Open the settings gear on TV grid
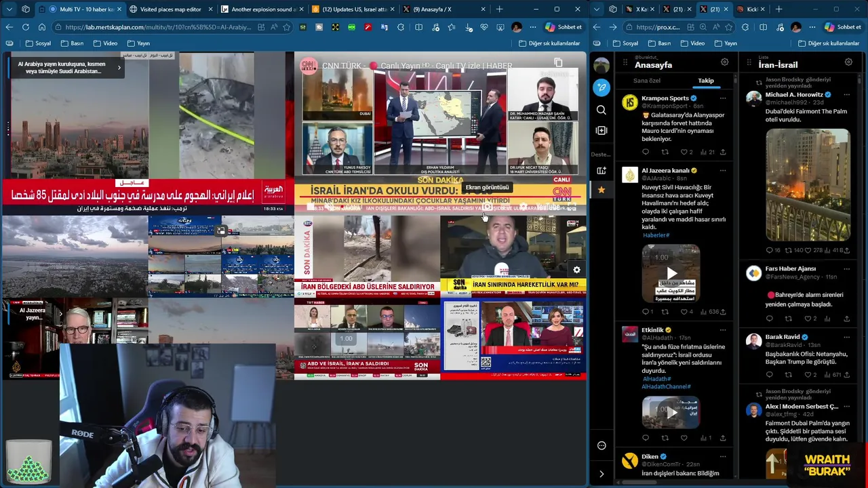The width and height of the screenshot is (868, 488). (576, 270)
